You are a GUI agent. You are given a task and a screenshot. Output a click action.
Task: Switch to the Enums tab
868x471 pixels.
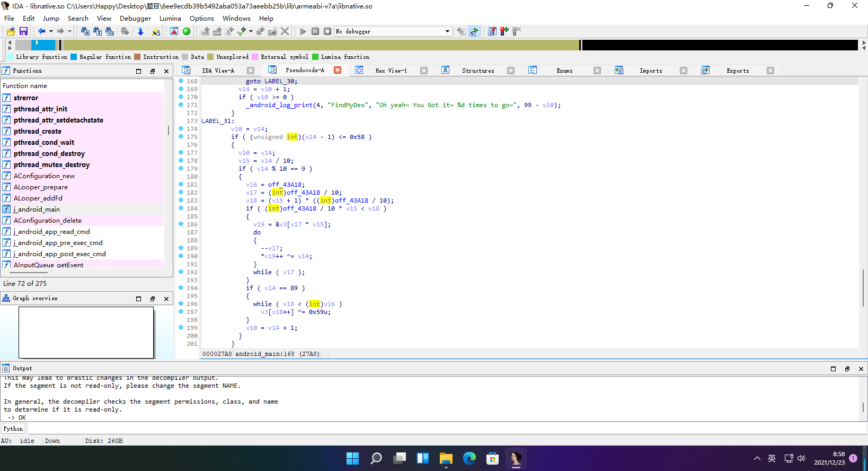(x=564, y=71)
